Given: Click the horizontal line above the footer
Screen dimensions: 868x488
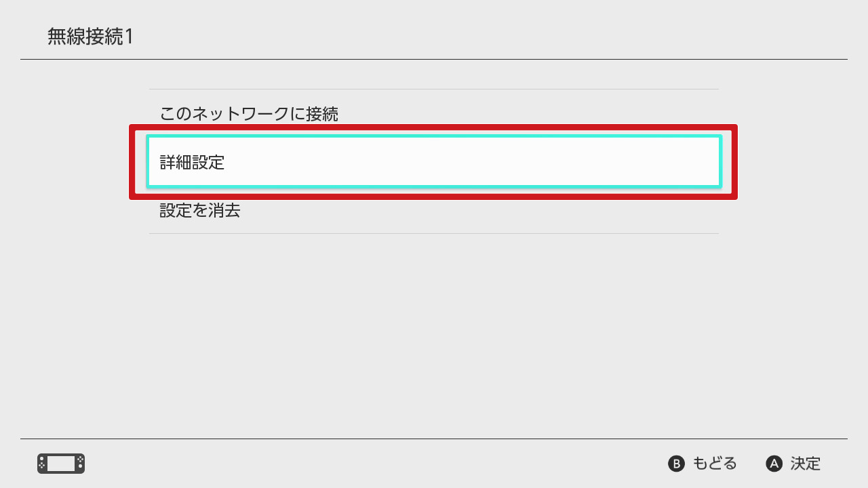Looking at the screenshot, I should (x=434, y=439).
